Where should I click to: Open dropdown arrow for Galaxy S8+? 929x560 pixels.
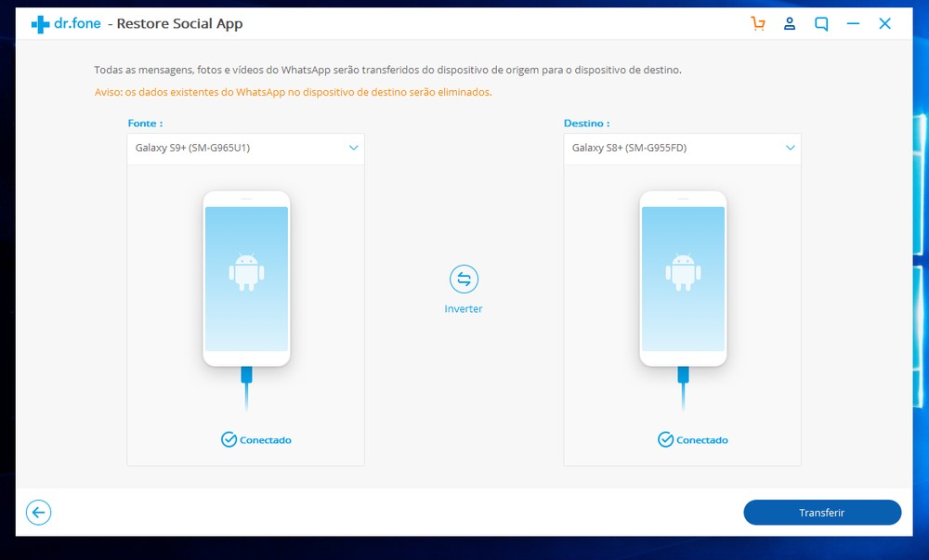[791, 148]
